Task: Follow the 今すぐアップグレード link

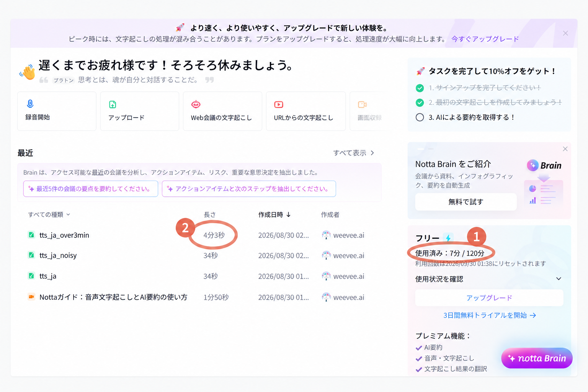Action: (485, 39)
